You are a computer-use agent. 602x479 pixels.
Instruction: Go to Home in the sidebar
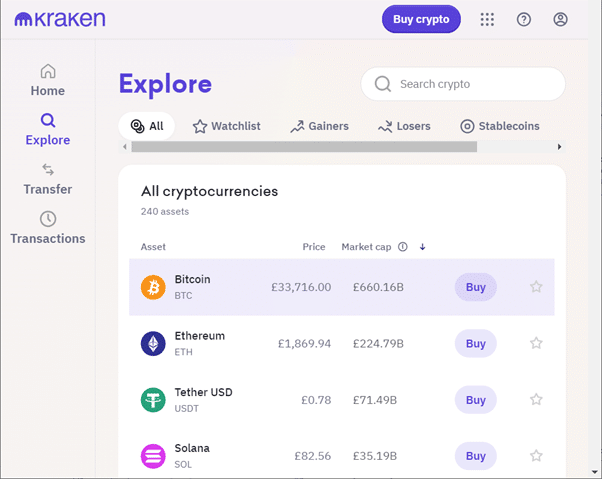coord(48,80)
